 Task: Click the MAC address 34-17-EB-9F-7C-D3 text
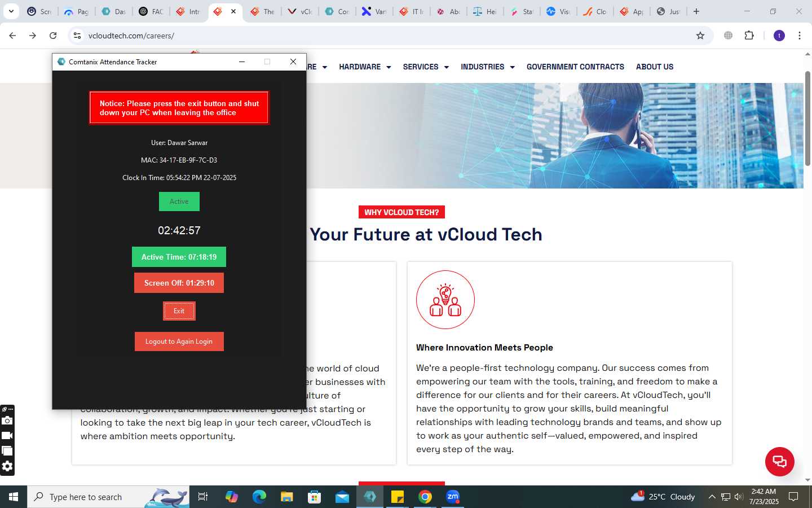coord(179,160)
